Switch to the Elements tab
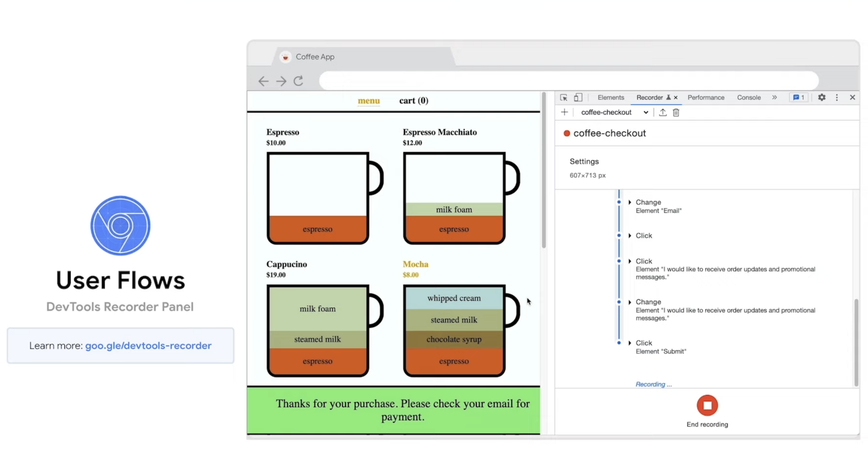Viewport: 868px width, 475px height. [x=611, y=97]
